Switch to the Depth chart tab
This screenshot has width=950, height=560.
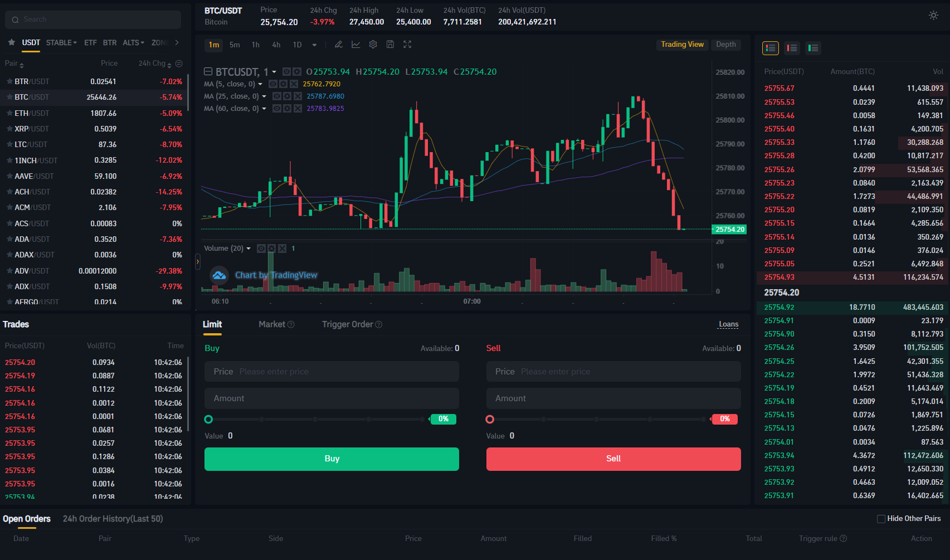(726, 44)
